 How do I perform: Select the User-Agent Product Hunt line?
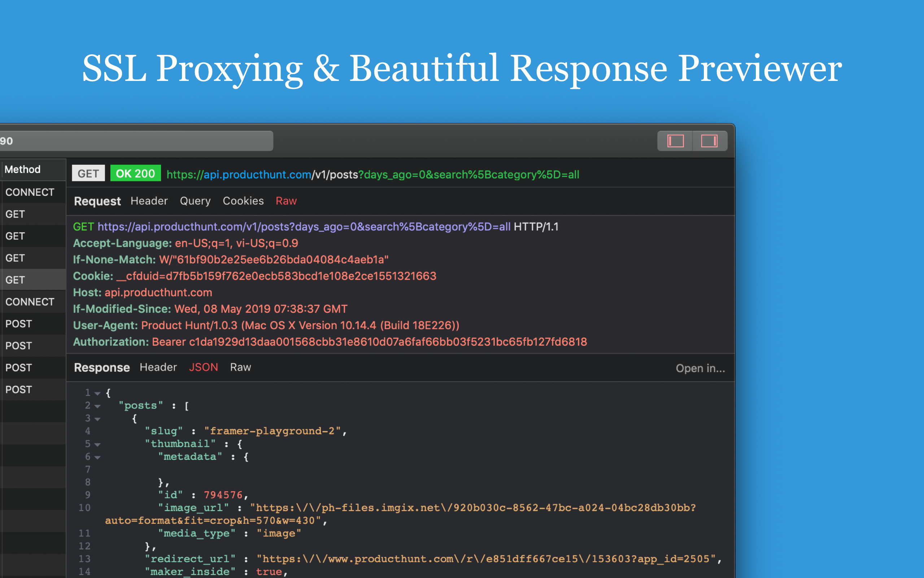266,325
